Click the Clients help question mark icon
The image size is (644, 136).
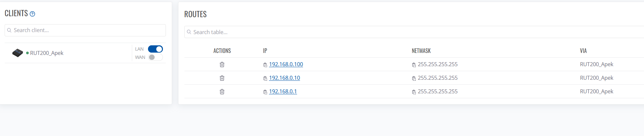click(32, 14)
